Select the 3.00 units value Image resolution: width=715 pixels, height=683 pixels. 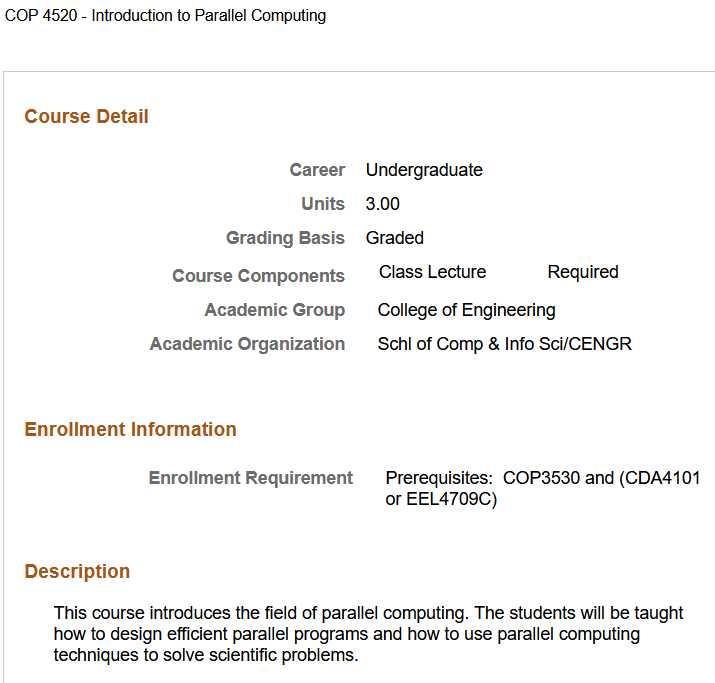coord(383,204)
